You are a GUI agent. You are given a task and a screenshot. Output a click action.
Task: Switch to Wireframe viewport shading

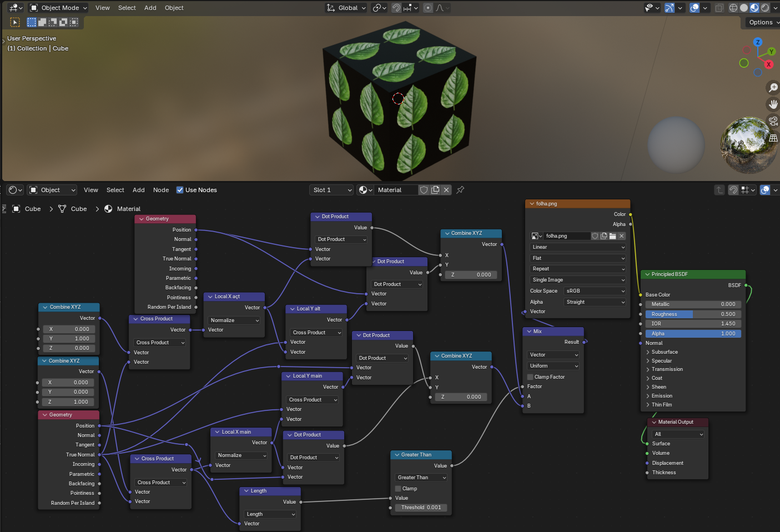click(733, 8)
